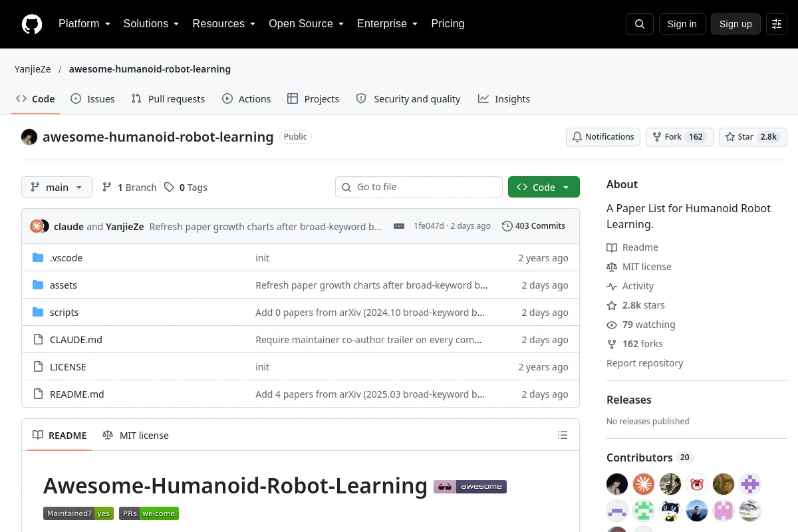Viewport: 798px width, 532px height.
Task: Expand the Resources menu
Action: click(224, 24)
